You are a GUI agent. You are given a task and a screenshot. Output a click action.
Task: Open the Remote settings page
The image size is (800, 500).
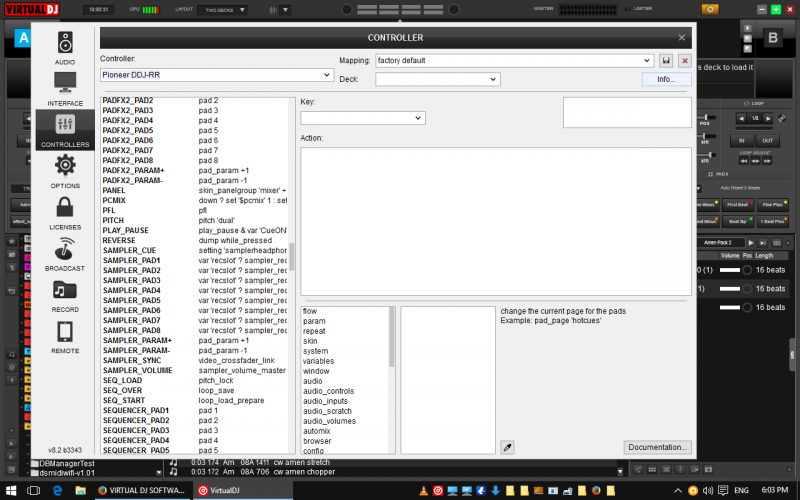tap(65, 337)
